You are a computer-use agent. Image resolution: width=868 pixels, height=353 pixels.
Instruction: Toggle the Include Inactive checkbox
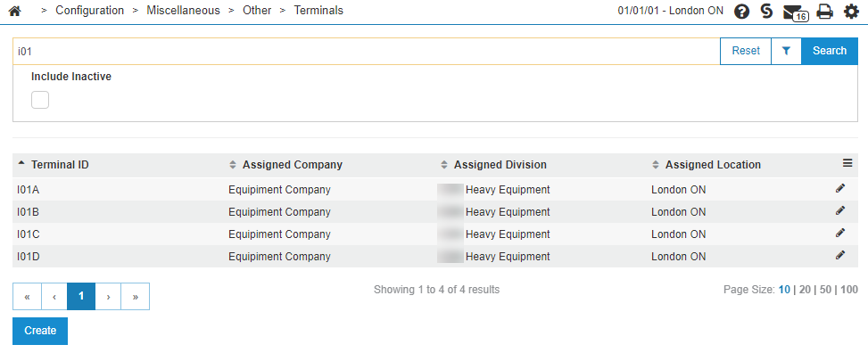pyautogui.click(x=40, y=100)
